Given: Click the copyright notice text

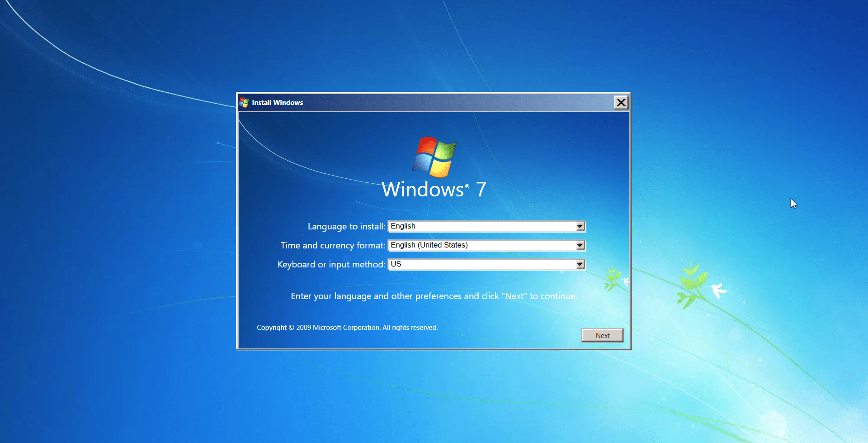Looking at the screenshot, I should pyautogui.click(x=347, y=327).
